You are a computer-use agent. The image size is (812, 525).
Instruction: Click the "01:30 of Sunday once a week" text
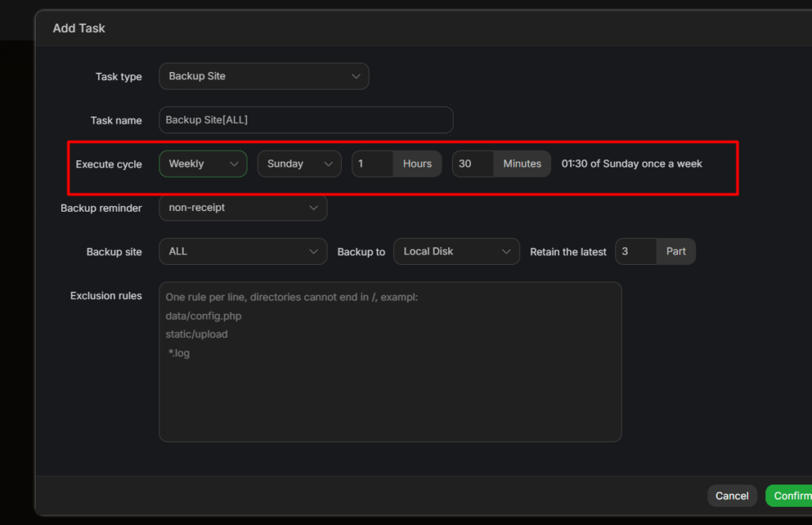(632, 163)
